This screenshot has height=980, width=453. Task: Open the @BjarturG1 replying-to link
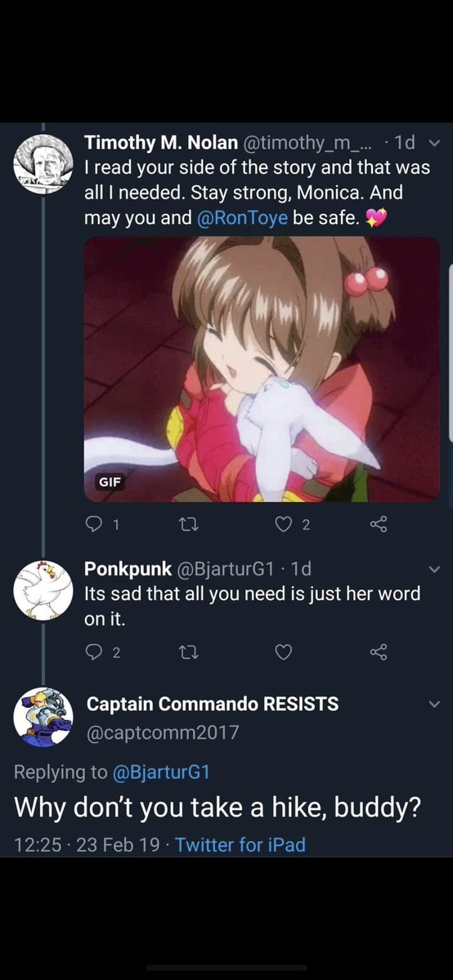pos(160,772)
